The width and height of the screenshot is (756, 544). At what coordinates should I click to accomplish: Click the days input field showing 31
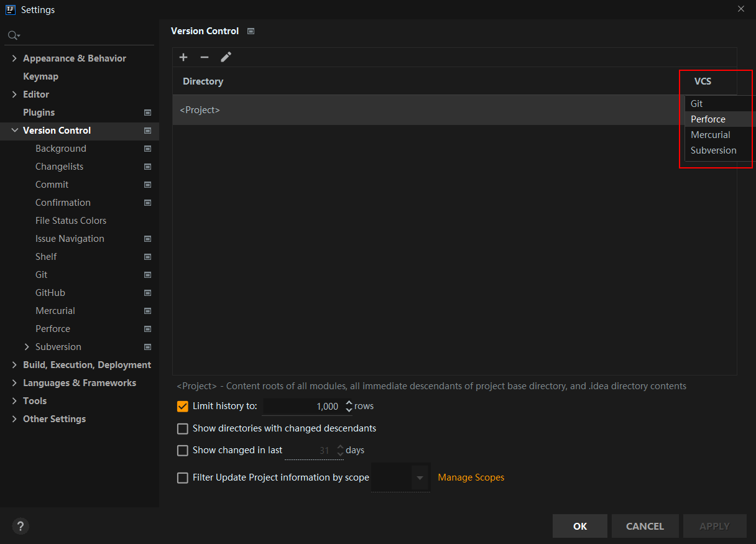click(310, 450)
